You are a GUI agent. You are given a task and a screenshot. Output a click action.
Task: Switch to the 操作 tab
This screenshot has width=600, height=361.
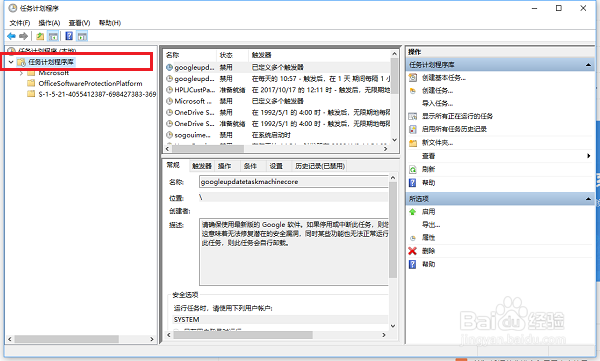coord(224,166)
